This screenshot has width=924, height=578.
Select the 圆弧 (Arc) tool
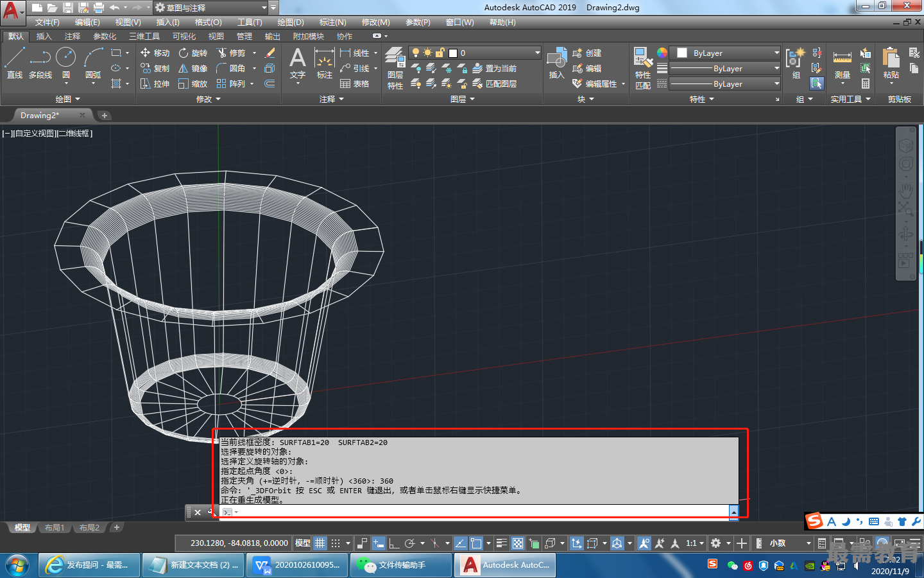pyautogui.click(x=94, y=63)
